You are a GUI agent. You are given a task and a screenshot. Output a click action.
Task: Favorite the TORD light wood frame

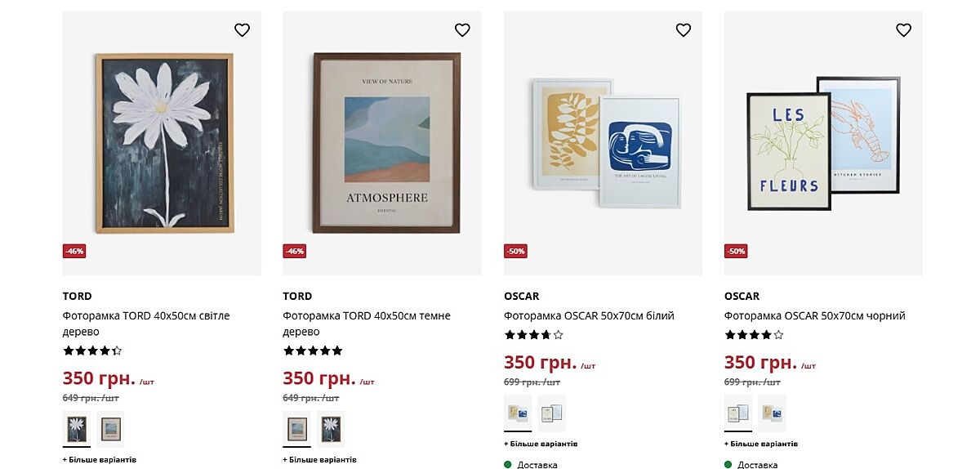click(242, 30)
